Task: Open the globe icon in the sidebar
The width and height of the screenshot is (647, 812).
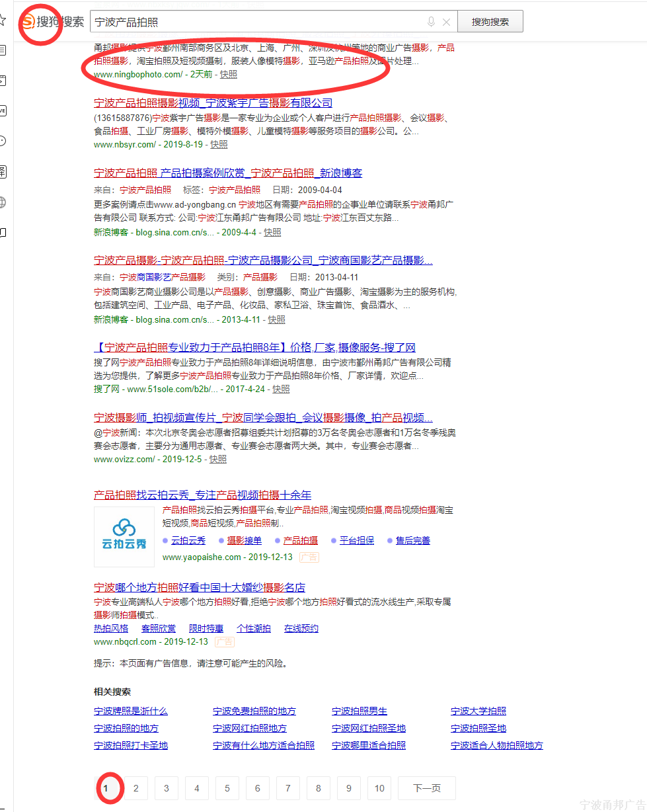Action: [x=3, y=202]
